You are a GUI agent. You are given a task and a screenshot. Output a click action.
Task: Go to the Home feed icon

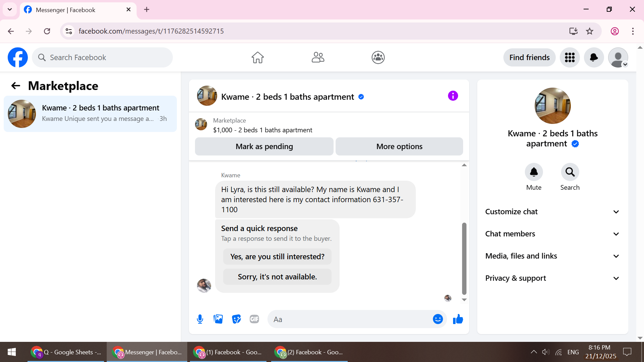(x=258, y=57)
